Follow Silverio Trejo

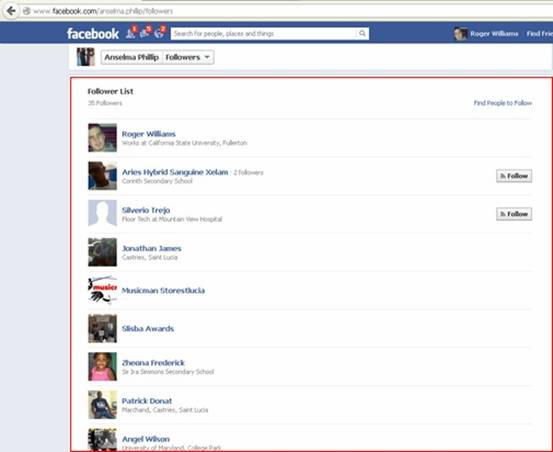pyautogui.click(x=514, y=214)
